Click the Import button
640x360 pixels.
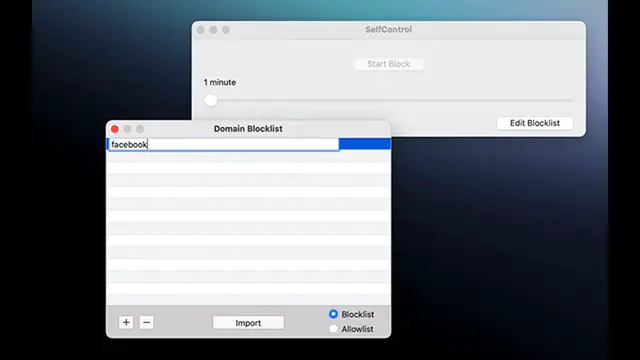[248, 323]
